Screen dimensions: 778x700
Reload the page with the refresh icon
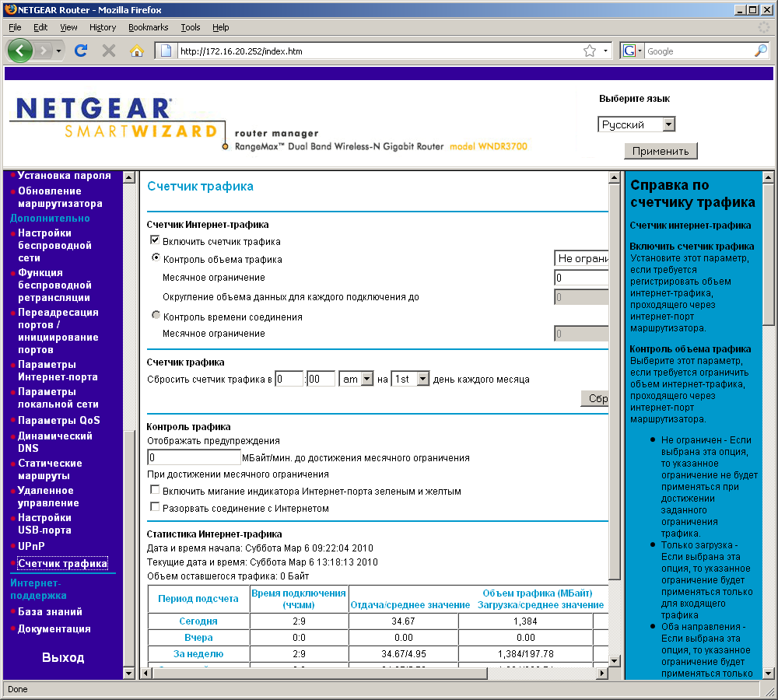(81, 51)
